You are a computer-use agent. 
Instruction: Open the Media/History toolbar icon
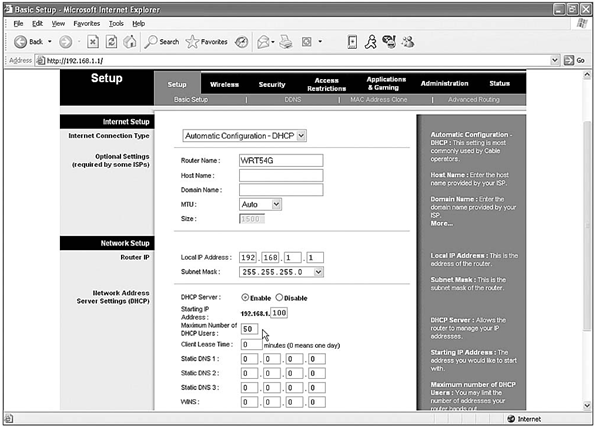[x=241, y=42]
